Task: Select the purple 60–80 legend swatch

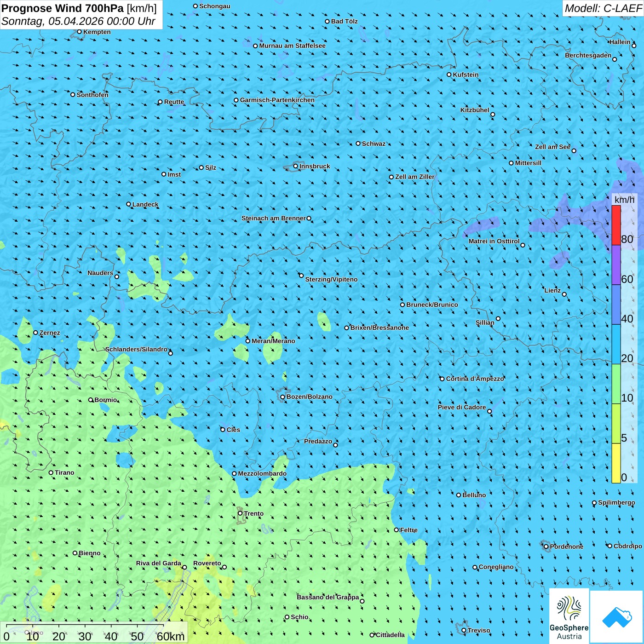Action: tap(616, 265)
